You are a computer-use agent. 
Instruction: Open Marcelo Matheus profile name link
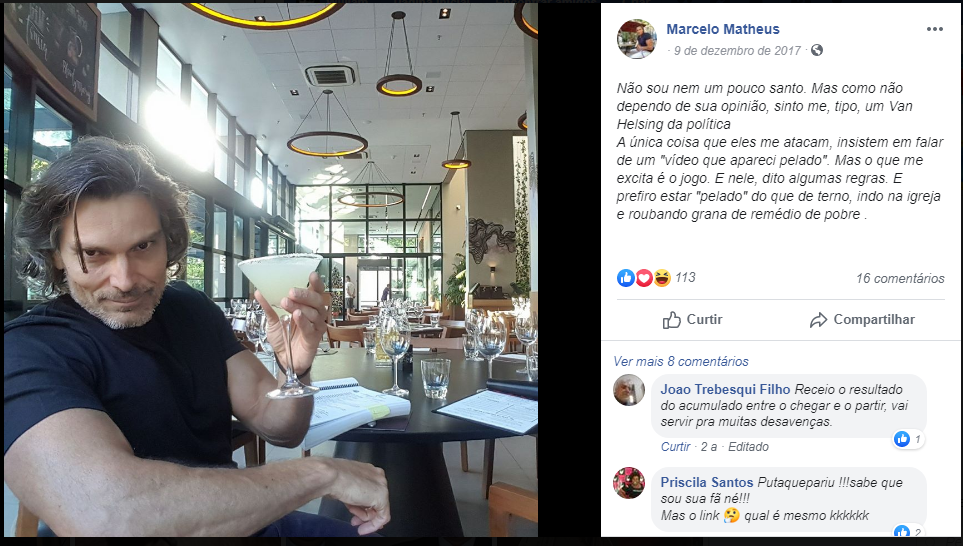(723, 29)
